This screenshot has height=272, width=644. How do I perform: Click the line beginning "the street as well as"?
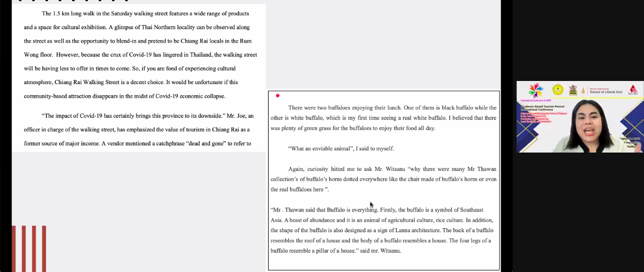click(138, 41)
